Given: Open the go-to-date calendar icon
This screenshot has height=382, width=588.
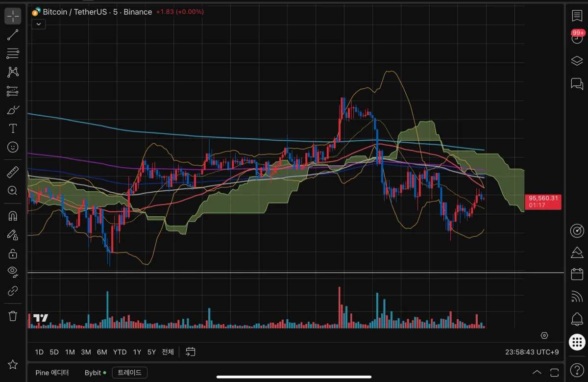Looking at the screenshot, I should coord(191,352).
